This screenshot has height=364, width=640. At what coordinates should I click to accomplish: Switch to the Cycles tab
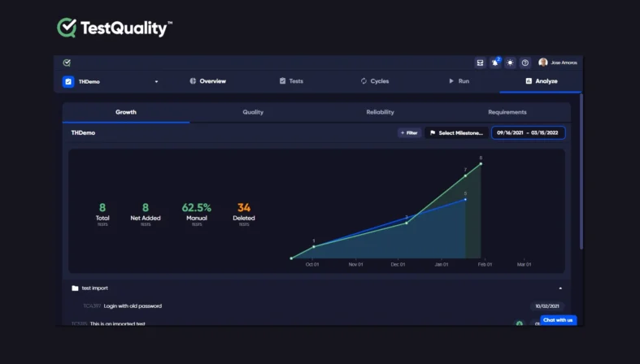pyautogui.click(x=374, y=81)
